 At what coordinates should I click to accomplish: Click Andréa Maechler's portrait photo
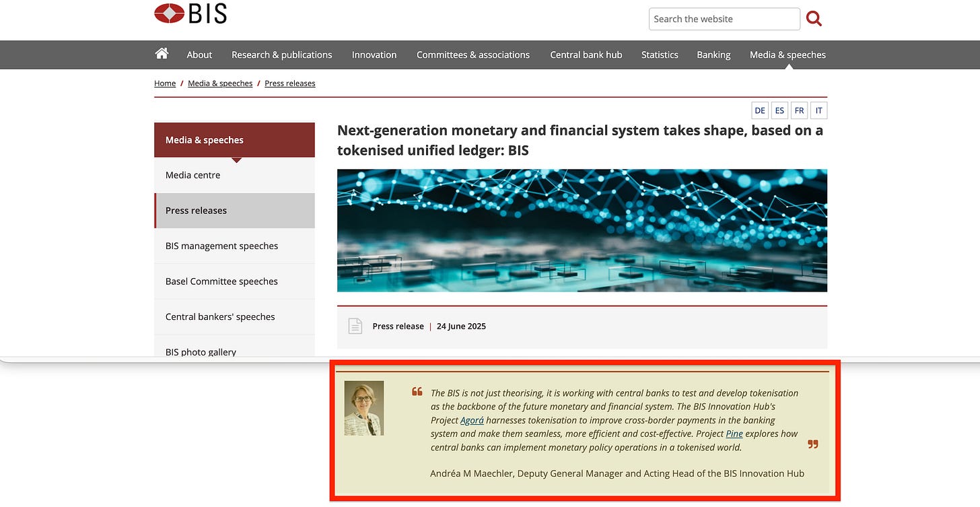point(364,408)
